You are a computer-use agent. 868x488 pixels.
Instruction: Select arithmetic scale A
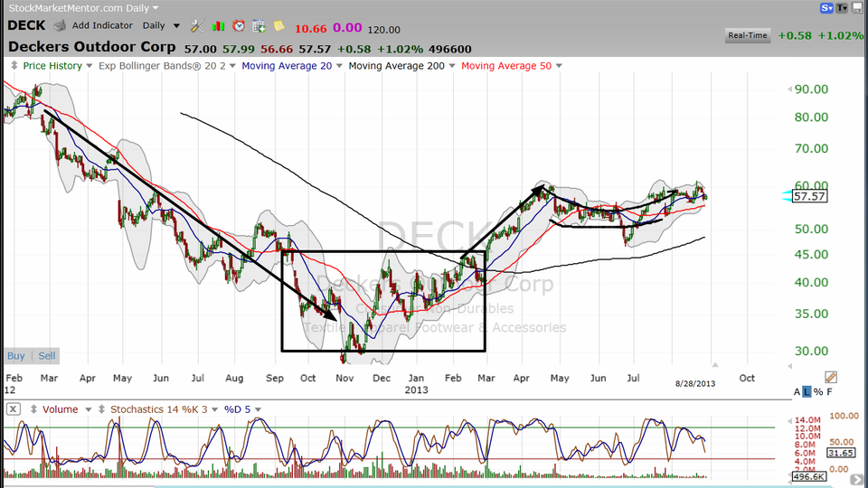(x=797, y=391)
